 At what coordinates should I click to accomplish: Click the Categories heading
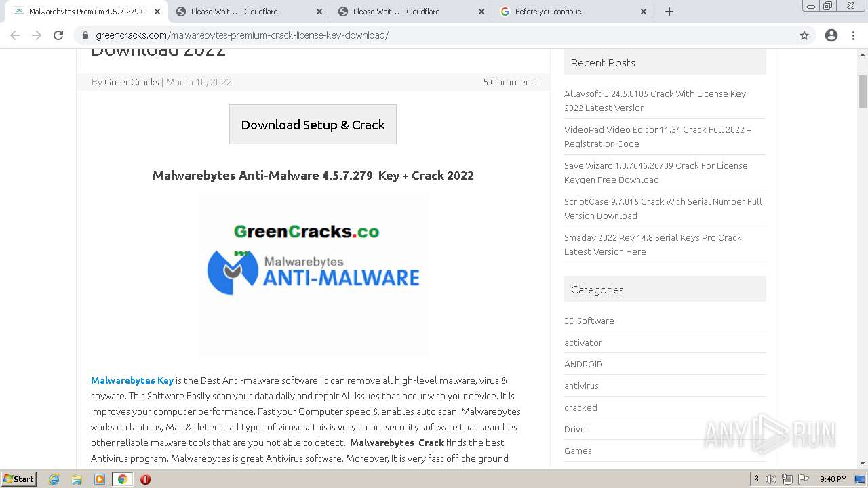click(597, 289)
